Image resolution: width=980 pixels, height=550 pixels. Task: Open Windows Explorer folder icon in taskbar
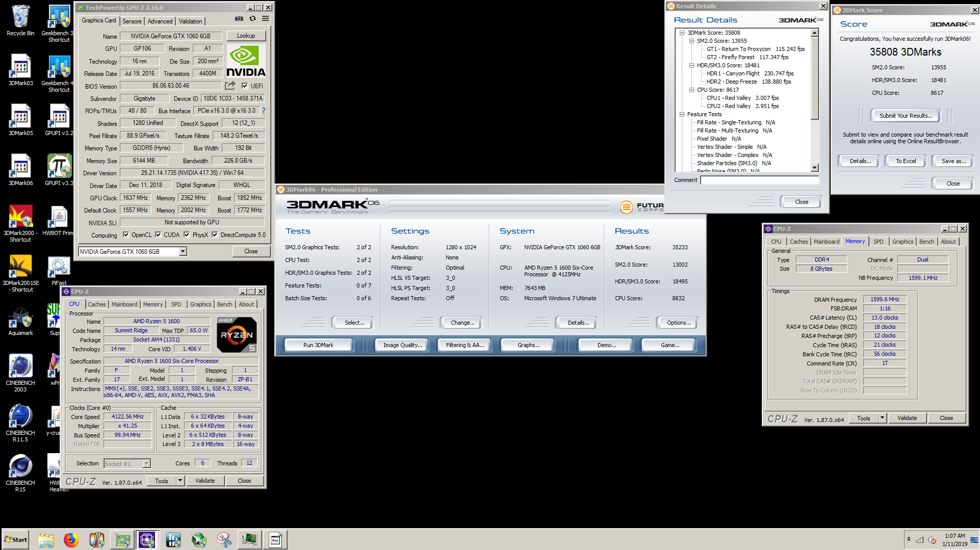coord(46,540)
